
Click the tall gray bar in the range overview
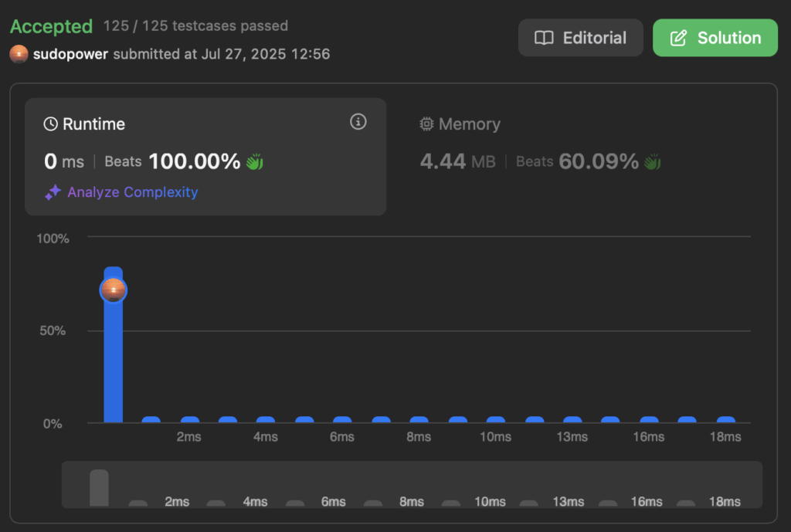click(99, 488)
